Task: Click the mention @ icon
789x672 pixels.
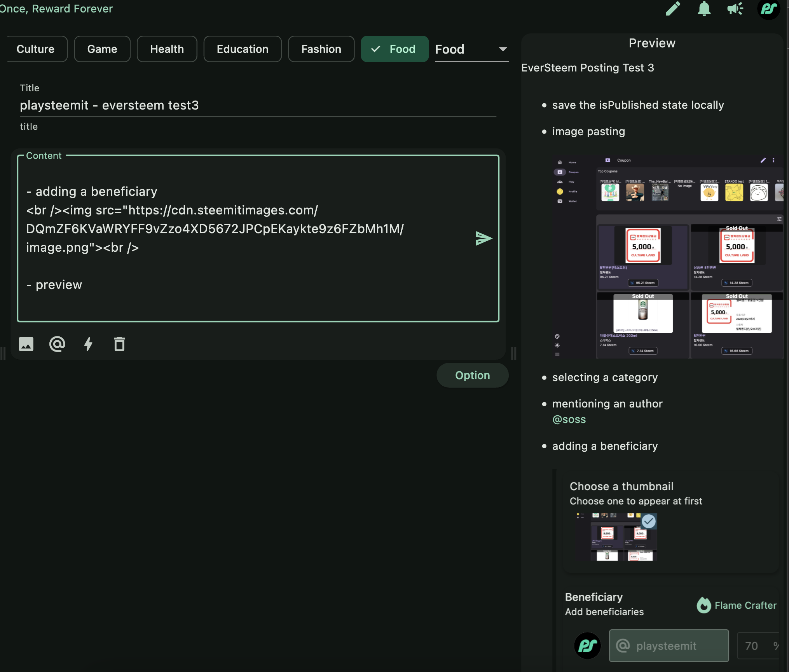Action: (x=57, y=344)
